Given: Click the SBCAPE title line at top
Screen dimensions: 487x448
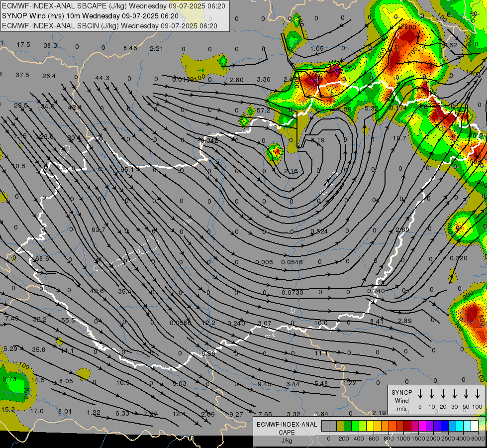Looking at the screenshot, I should [x=113, y=6].
